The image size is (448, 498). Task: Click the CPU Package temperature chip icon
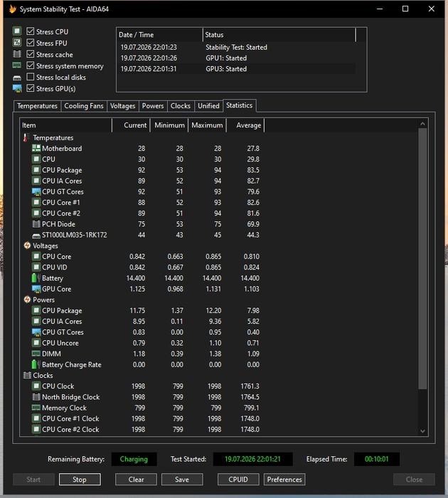pyautogui.click(x=36, y=170)
